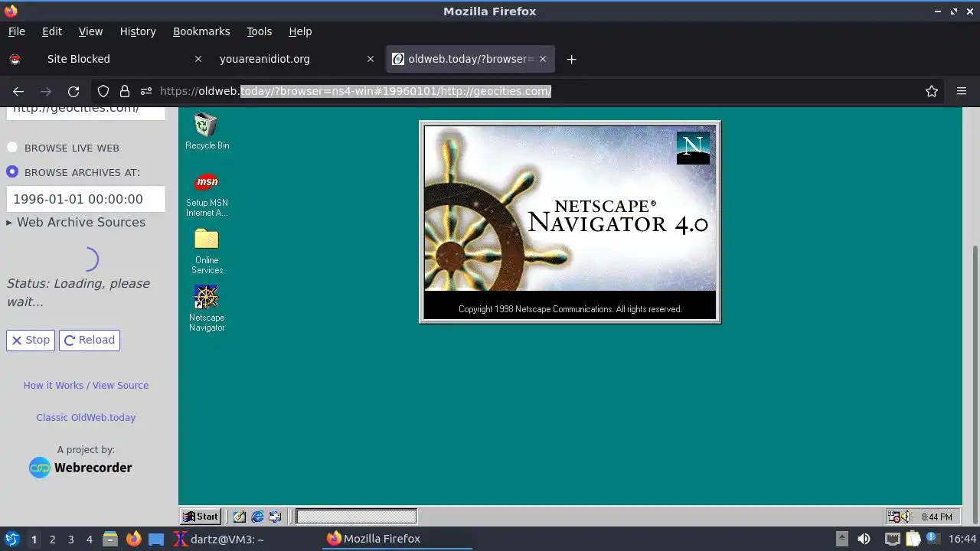Click the Reload button in sidebar
This screenshot has height=551, width=980.
[x=90, y=340]
